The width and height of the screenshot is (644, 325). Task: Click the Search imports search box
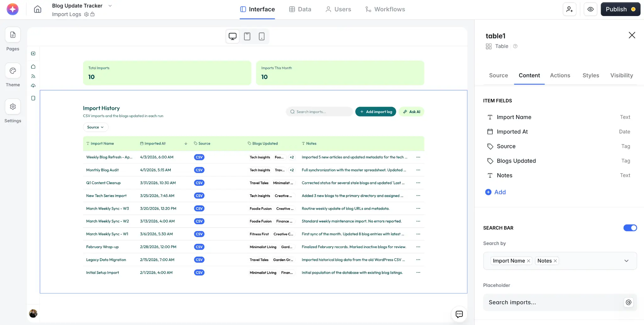(319, 112)
